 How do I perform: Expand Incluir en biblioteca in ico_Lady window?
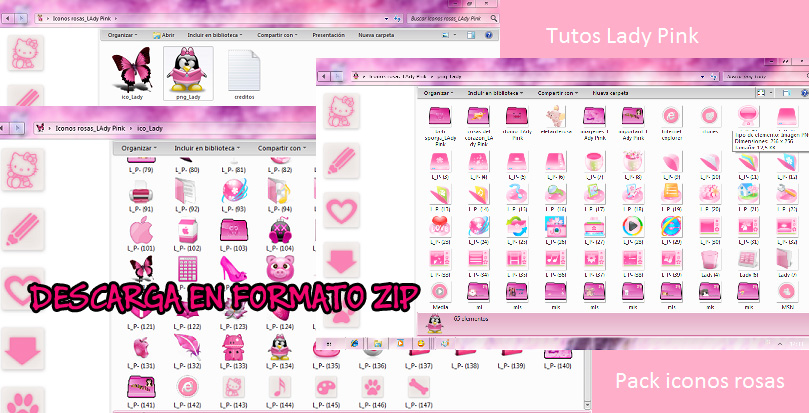click(x=206, y=148)
